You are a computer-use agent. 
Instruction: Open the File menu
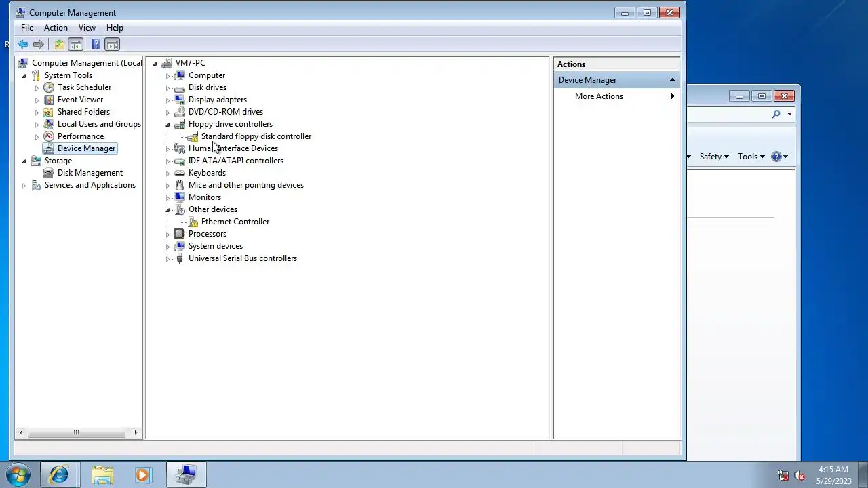(27, 28)
